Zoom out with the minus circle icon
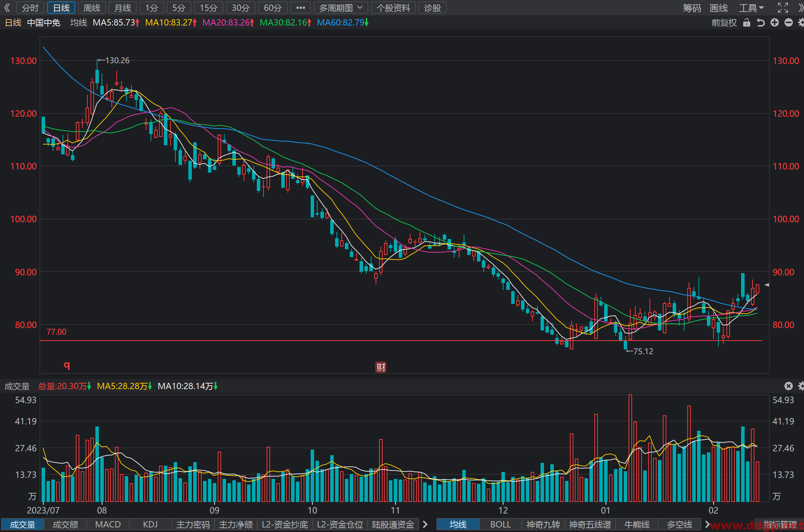The height and width of the screenshot is (532, 804). click(x=789, y=23)
